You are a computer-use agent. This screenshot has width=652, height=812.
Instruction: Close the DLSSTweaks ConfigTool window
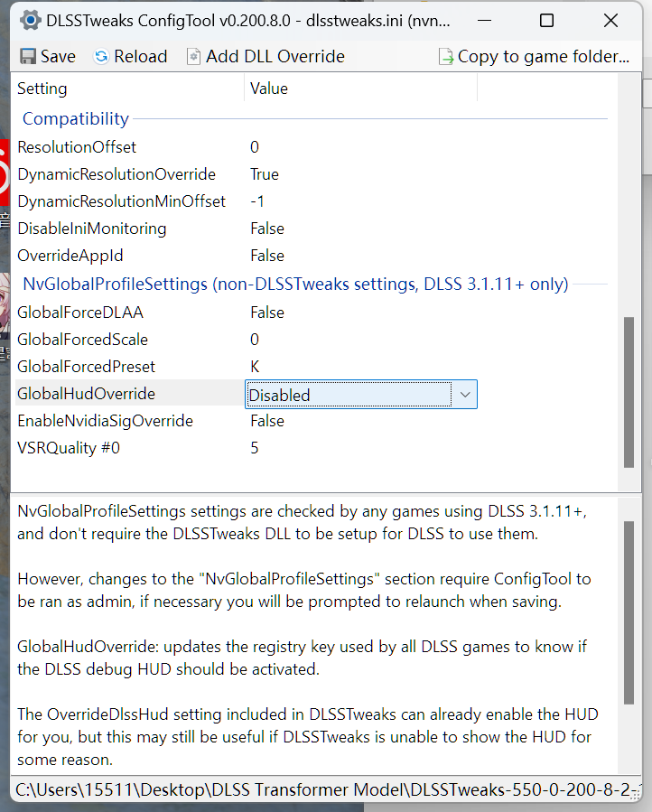[x=611, y=20]
